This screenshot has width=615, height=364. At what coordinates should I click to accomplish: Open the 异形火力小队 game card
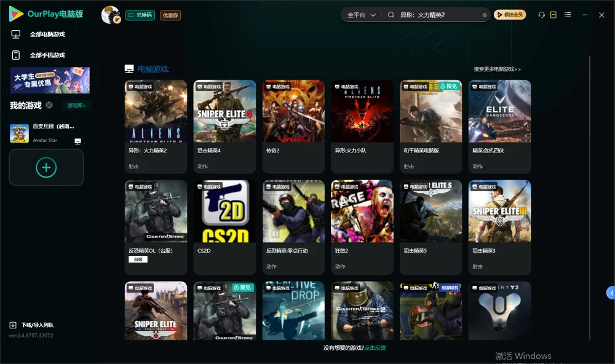tap(362, 126)
